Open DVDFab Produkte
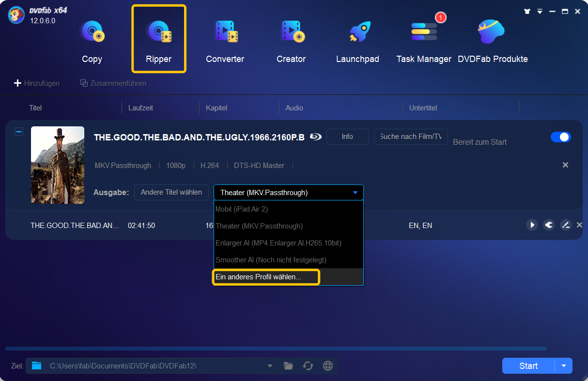Viewport: 588px width, 381px height. [x=493, y=41]
